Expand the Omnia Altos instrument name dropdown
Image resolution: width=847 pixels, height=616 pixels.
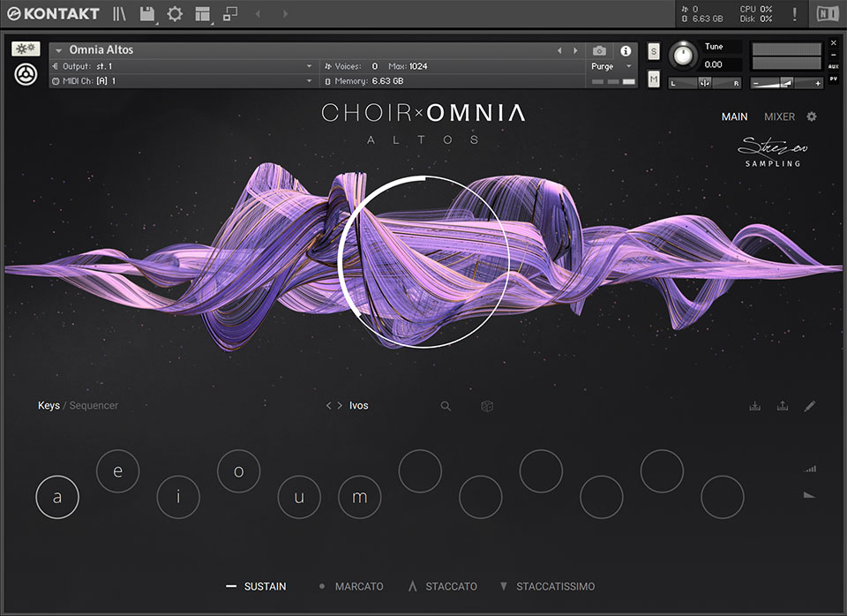58,50
